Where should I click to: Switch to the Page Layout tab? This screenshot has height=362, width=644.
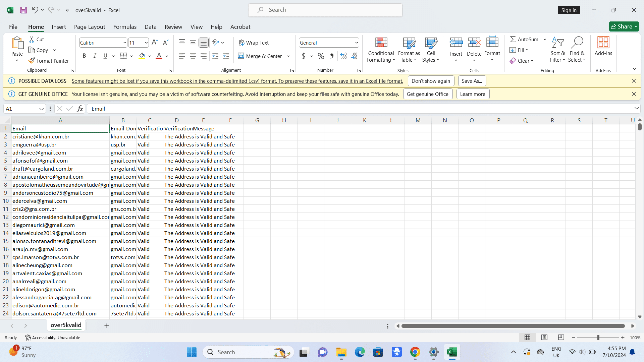point(90,27)
